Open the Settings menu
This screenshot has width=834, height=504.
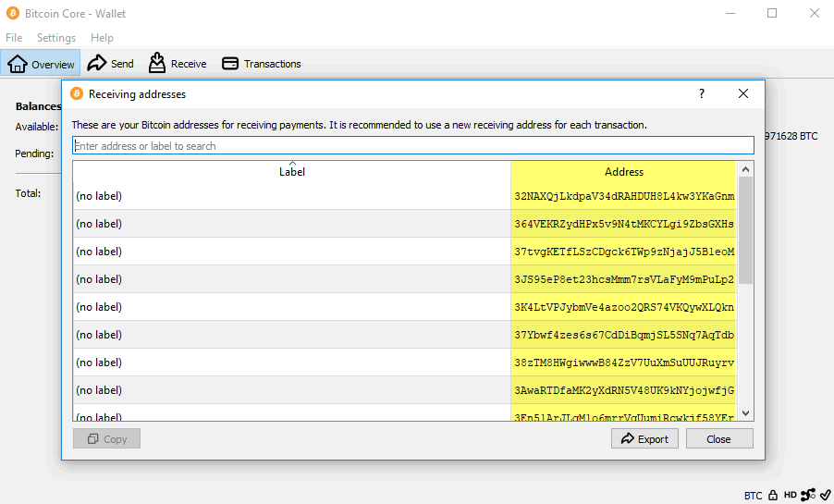[56, 38]
